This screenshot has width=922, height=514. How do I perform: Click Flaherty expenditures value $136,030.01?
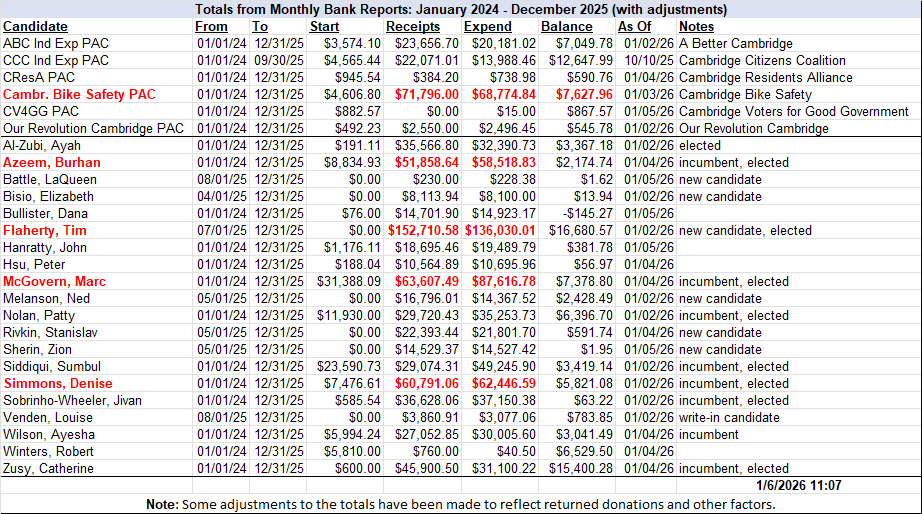coord(500,231)
